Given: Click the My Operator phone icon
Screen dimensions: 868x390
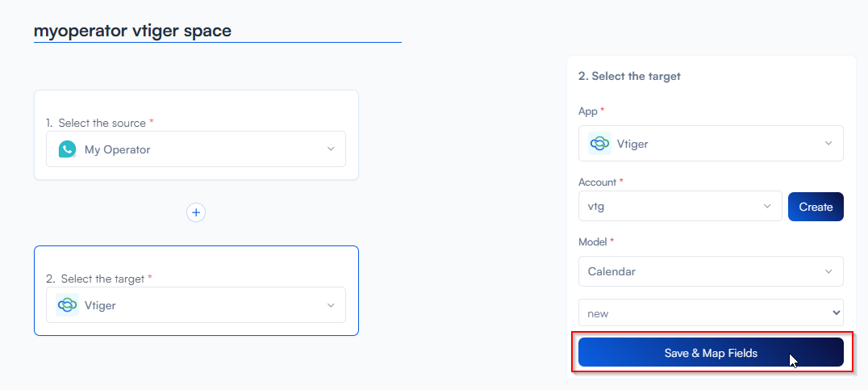Looking at the screenshot, I should (x=67, y=149).
